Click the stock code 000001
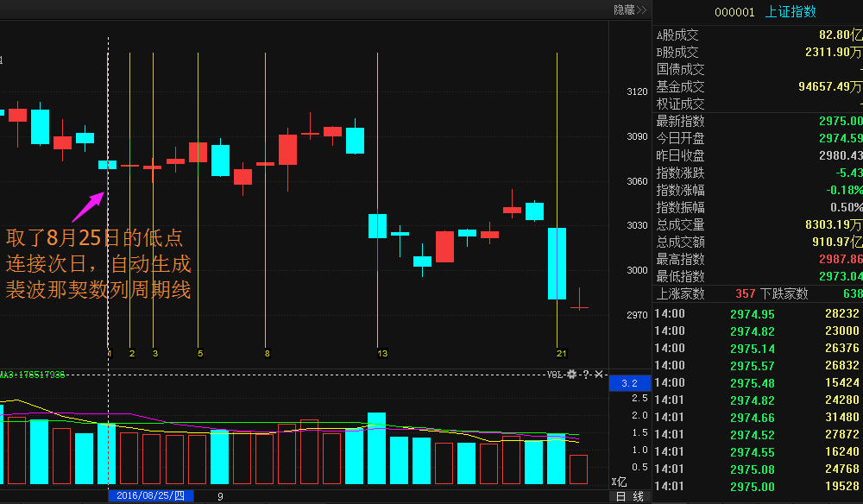Screen dimensions: 863x504 pyautogui.click(x=734, y=12)
